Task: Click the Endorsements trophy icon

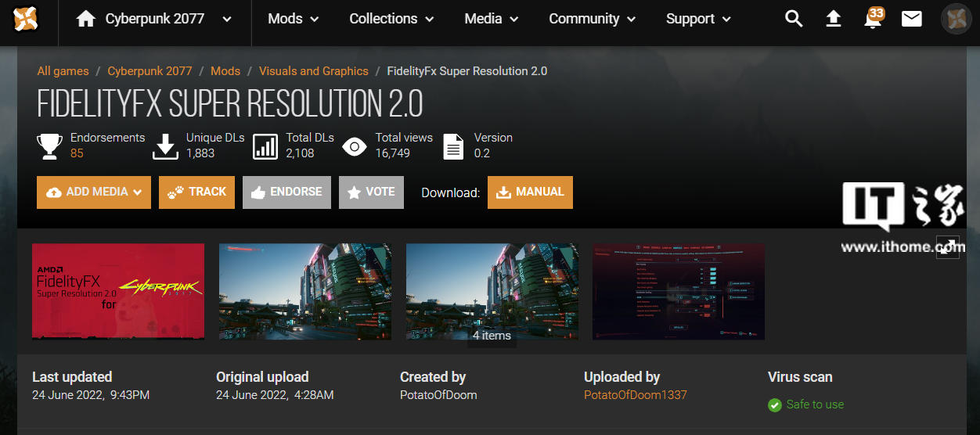Action: tap(49, 146)
